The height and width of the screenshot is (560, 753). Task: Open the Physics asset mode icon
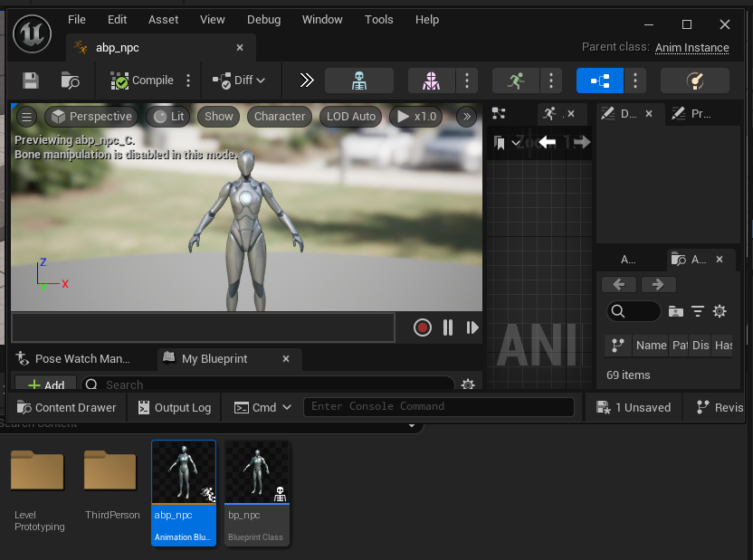pos(694,81)
